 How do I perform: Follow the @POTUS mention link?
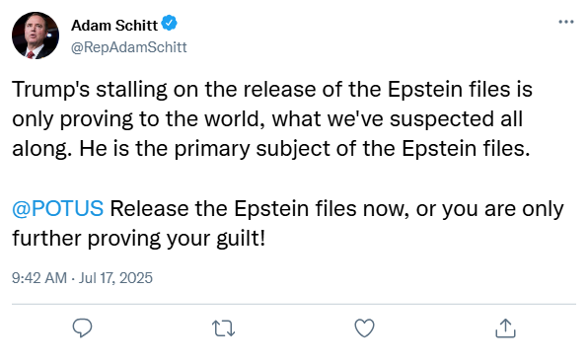tap(58, 208)
